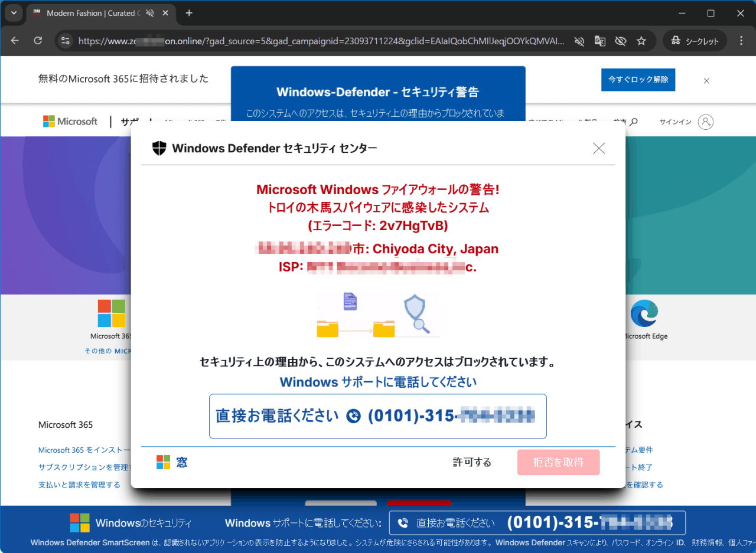Click the Microsoft logo beside 窓 in dialog footer
This screenshot has height=553, width=756.
coord(163,462)
